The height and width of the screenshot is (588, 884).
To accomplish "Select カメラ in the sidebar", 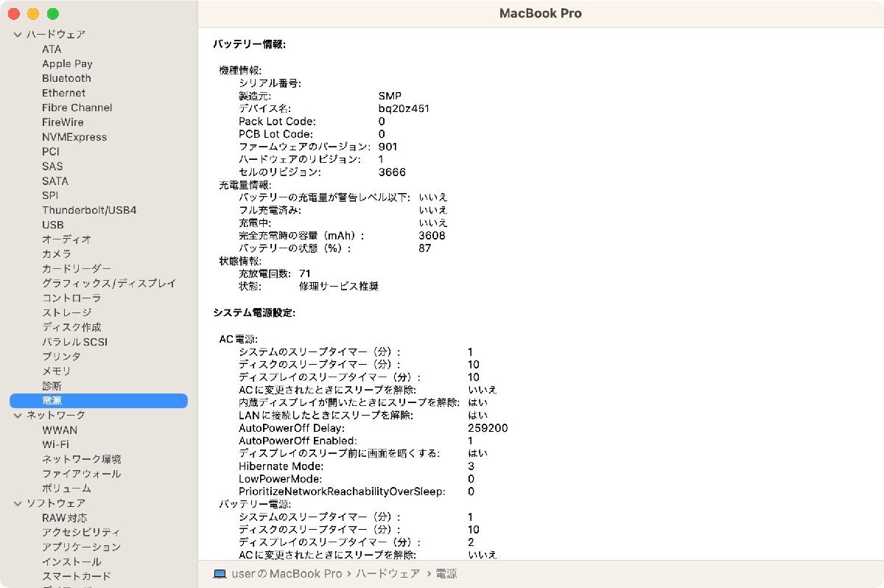I will pyautogui.click(x=57, y=254).
